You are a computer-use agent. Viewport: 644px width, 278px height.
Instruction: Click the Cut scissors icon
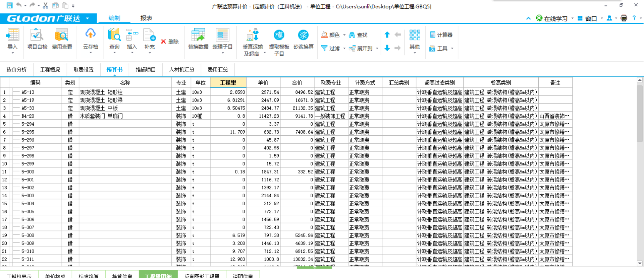tap(46, 5)
